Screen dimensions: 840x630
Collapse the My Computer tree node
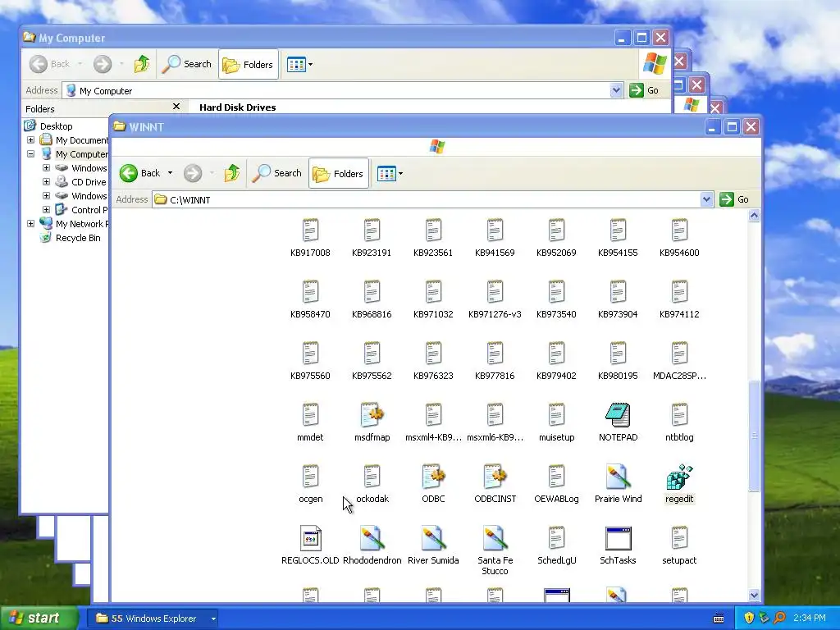pos(30,153)
